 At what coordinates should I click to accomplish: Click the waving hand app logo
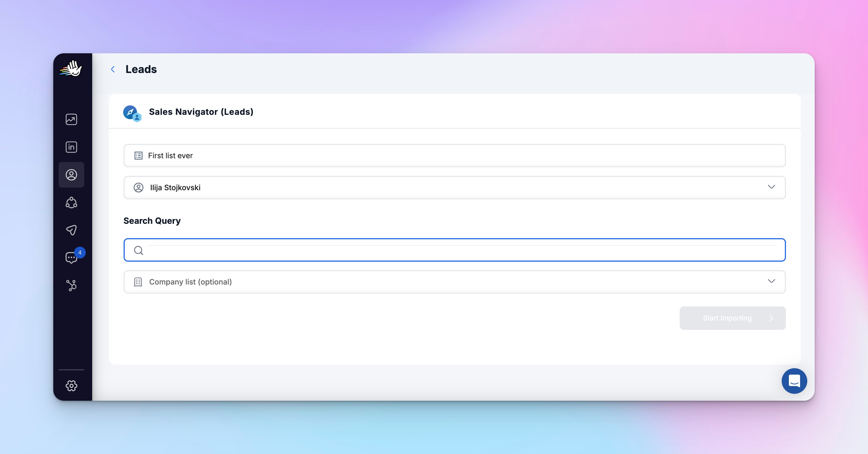(x=71, y=68)
